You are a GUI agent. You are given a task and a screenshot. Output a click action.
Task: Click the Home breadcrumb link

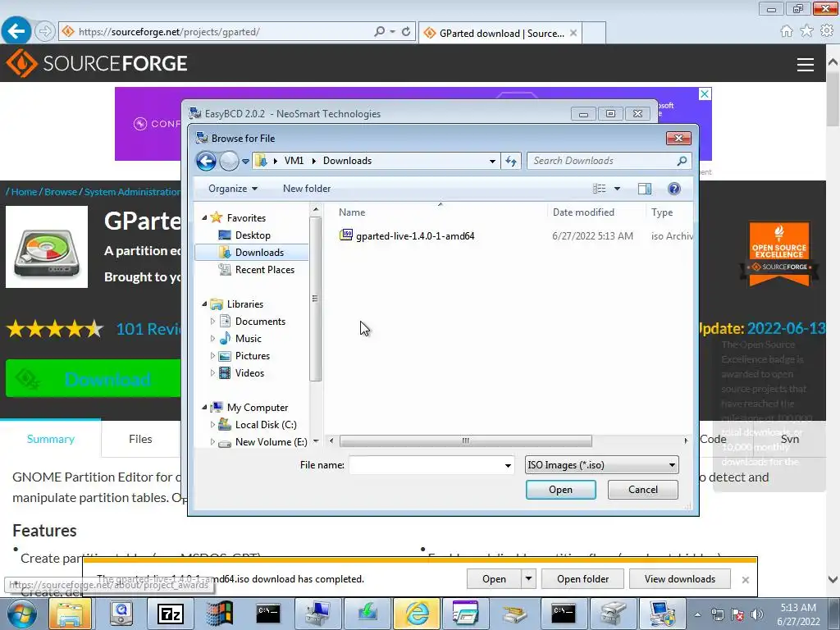pyautogui.click(x=24, y=192)
